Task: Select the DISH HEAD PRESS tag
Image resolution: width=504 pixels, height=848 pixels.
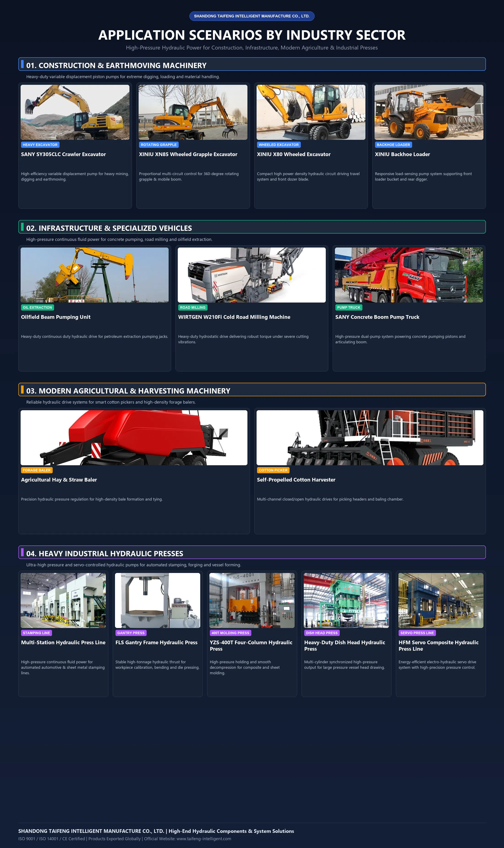Action: 322,633
